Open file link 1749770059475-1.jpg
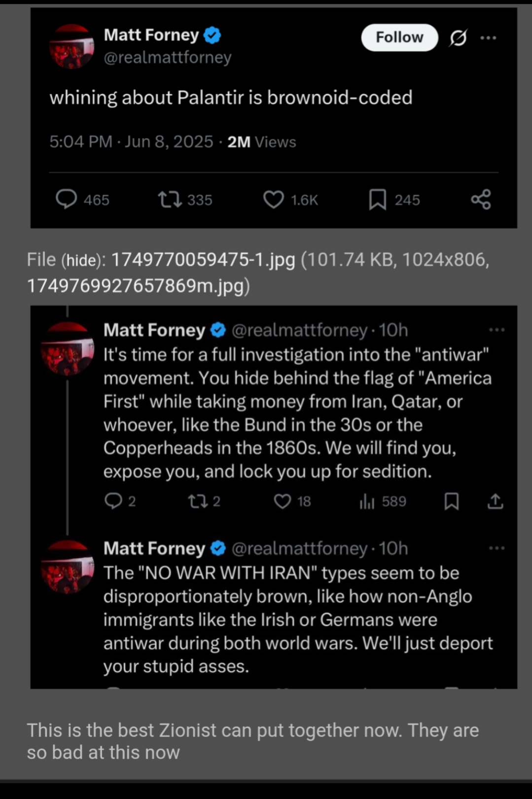Viewport: 532px width, 799px height. [x=203, y=260]
